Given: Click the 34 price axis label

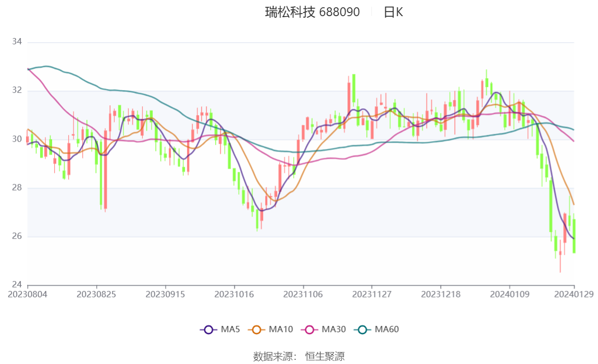Looking at the screenshot, I should coord(17,42).
